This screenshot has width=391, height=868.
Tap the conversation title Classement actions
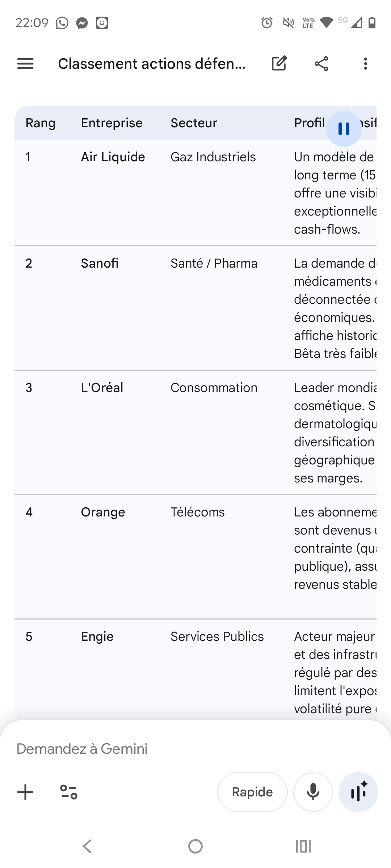coord(152,64)
